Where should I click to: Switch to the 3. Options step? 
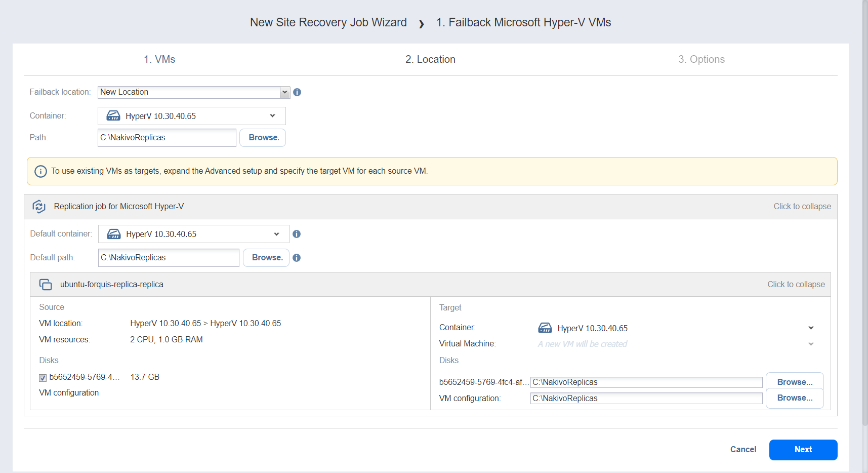[x=701, y=59]
